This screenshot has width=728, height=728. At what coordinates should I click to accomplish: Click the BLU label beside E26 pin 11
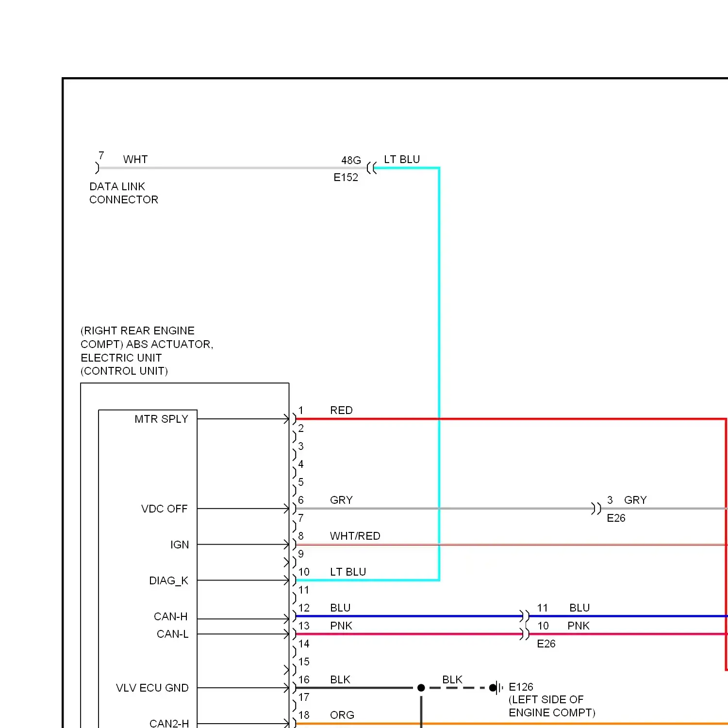click(579, 608)
